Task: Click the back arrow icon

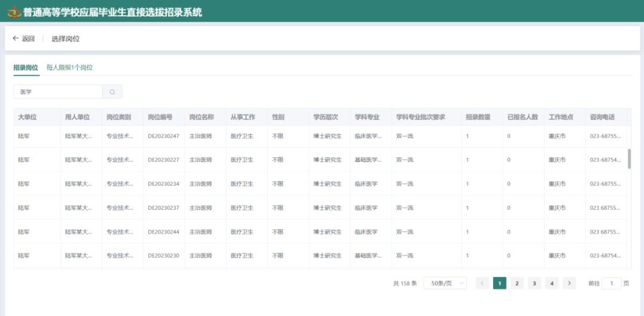Action: click(x=16, y=39)
